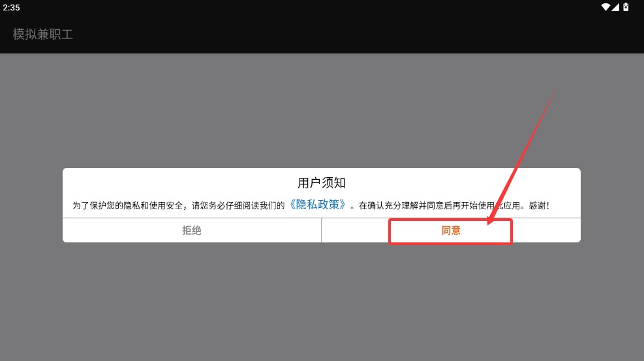Screen dimensions: 644x361
Task: Open the 《隐私政策》 privacy policy link
Action: (x=318, y=205)
